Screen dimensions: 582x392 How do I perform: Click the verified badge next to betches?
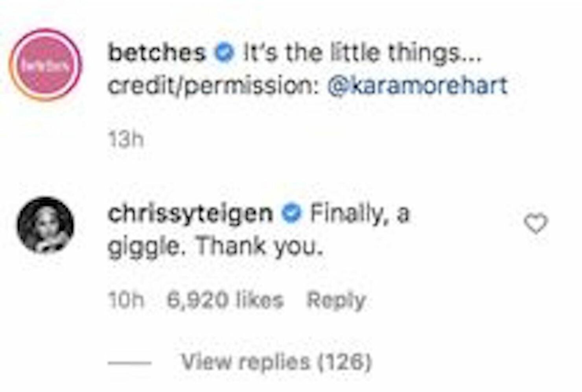pyautogui.click(x=224, y=53)
